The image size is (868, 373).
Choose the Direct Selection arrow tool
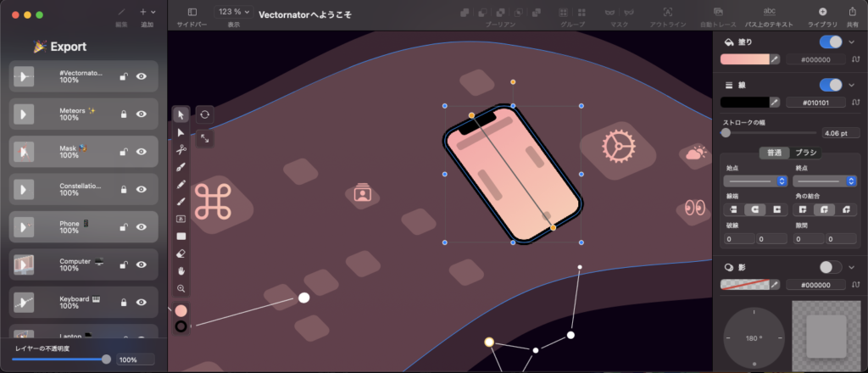[181, 132]
